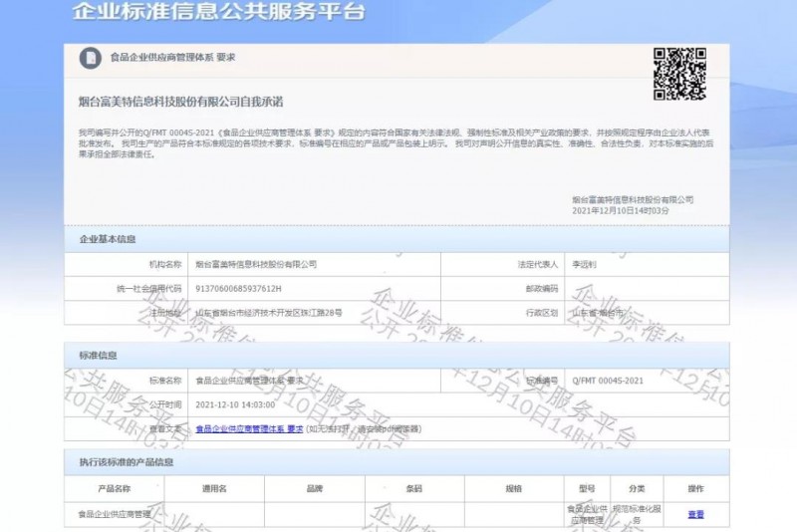Select the organization name cell 烟台富美特信息科技股份有限公司
797x532 pixels.
(x=314, y=264)
